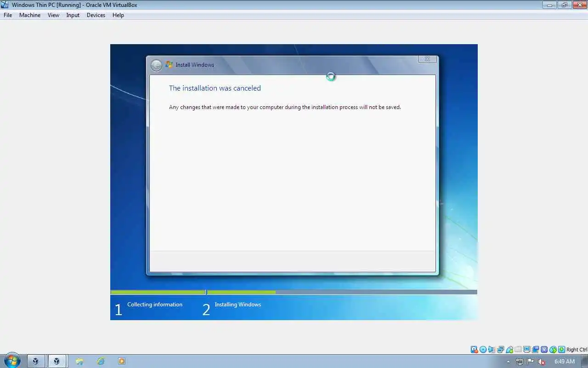The height and width of the screenshot is (368, 588).
Task: Click the audio status icon in VirtualBox status bar
Action: [x=492, y=350]
